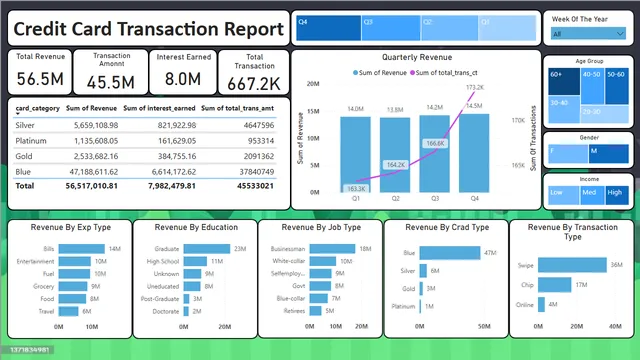This screenshot has width=640, height=360.
Task: Click the Govt bar in Revenue By Job Type
Action: click(x=320, y=286)
